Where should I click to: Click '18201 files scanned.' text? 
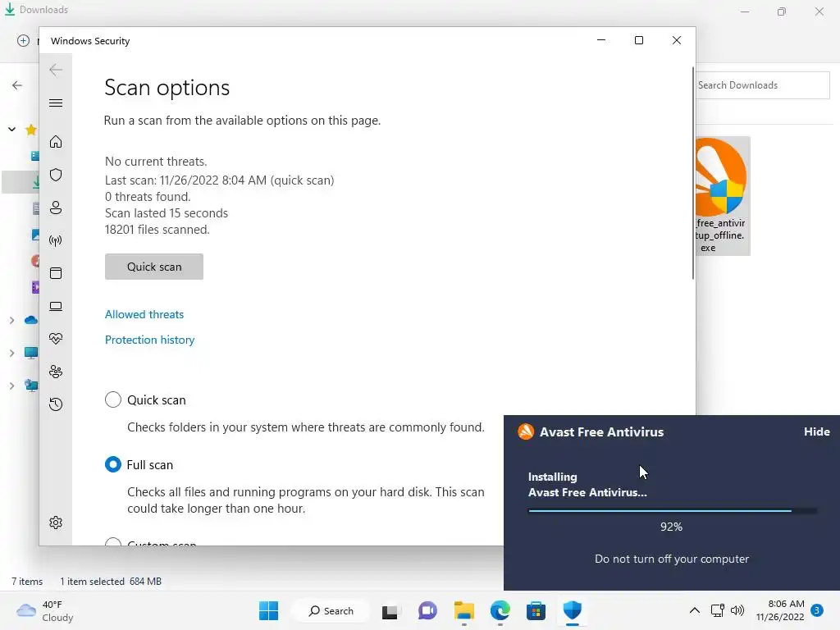tap(157, 230)
